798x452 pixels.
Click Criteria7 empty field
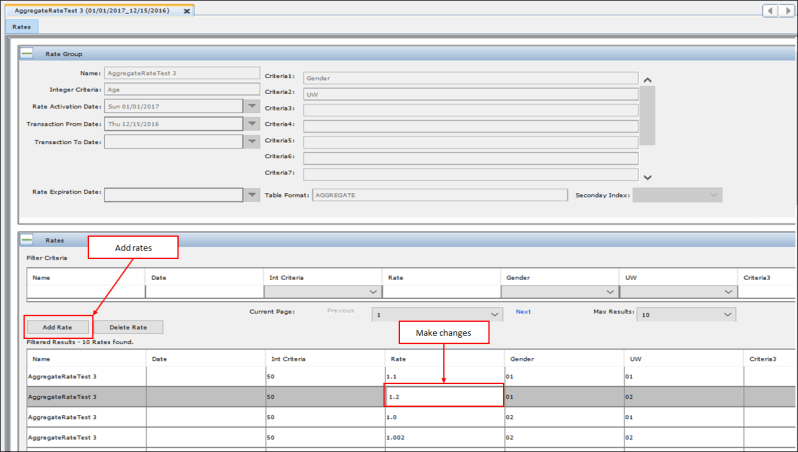point(471,175)
